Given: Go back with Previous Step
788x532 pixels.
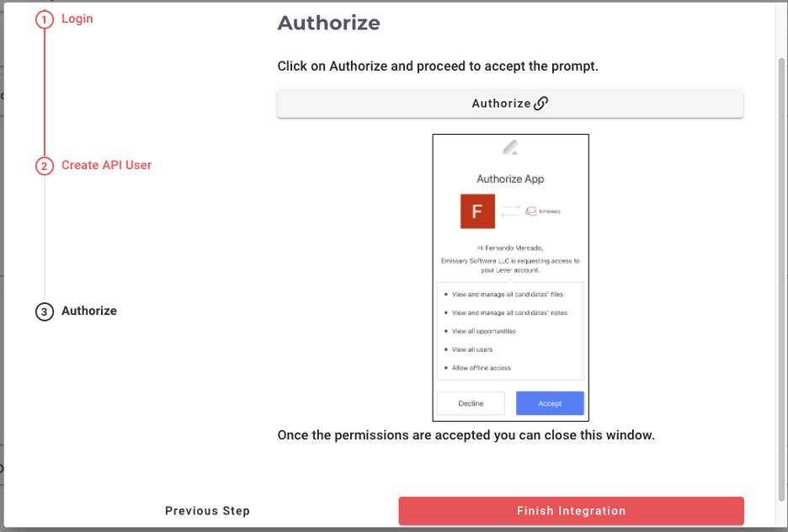Looking at the screenshot, I should [208, 511].
